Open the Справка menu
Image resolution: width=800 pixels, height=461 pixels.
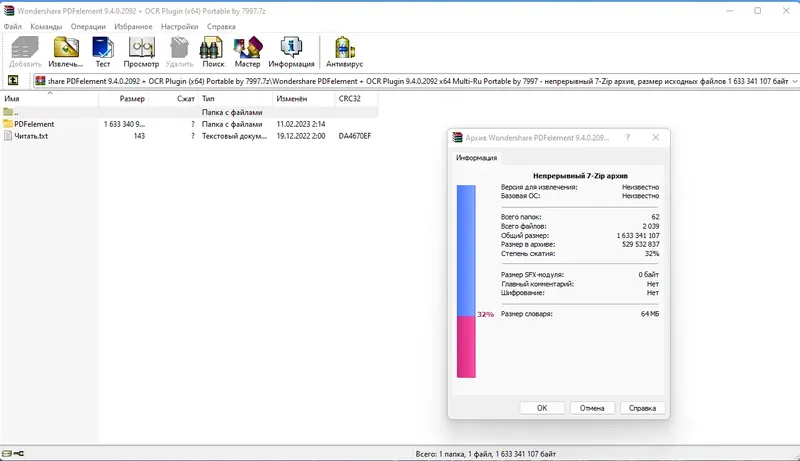click(221, 27)
